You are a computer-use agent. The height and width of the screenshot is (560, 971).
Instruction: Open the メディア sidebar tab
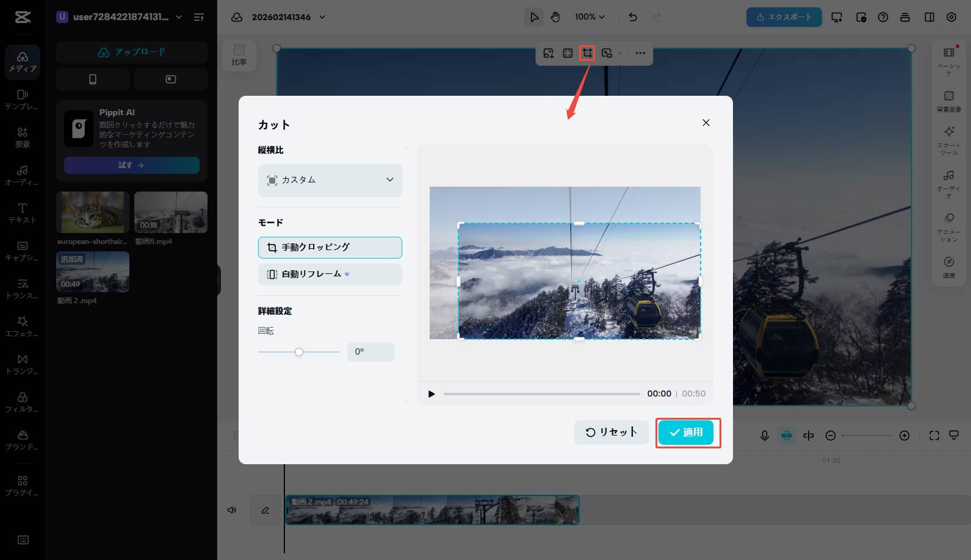pyautogui.click(x=23, y=62)
